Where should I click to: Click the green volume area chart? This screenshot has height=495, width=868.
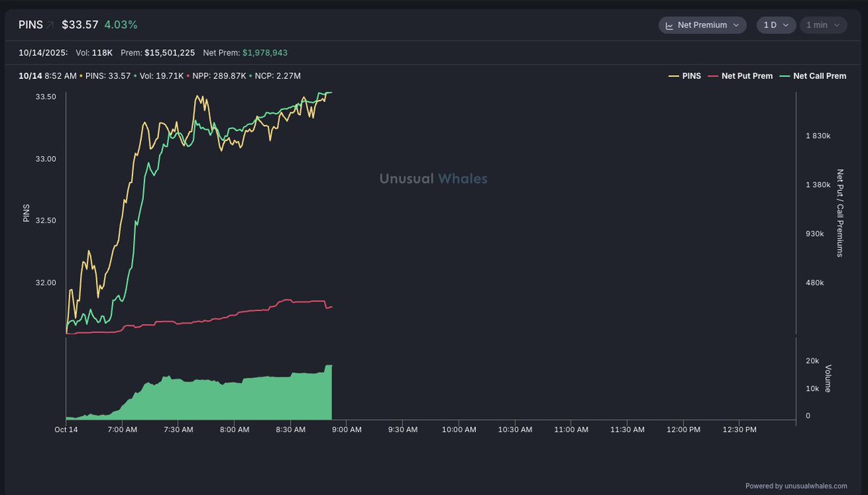pyautogui.click(x=217, y=401)
